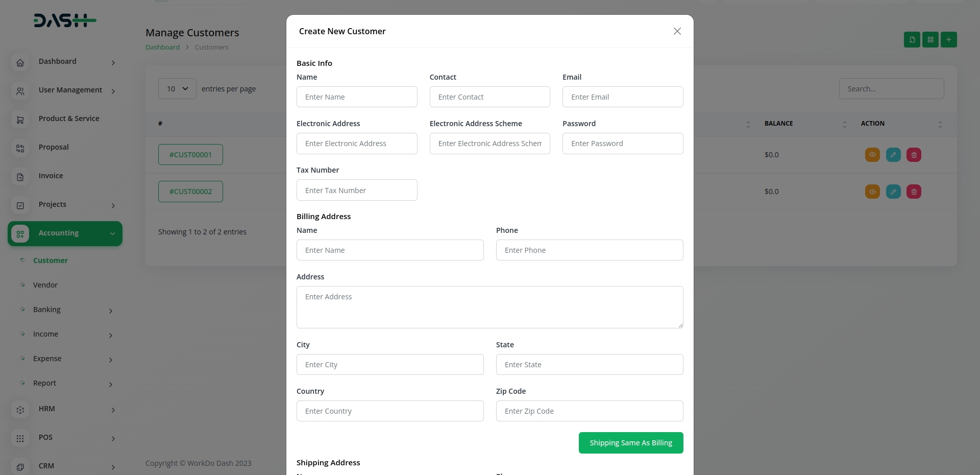Click the Enter Tax Number field
The height and width of the screenshot is (475, 980).
(x=357, y=190)
